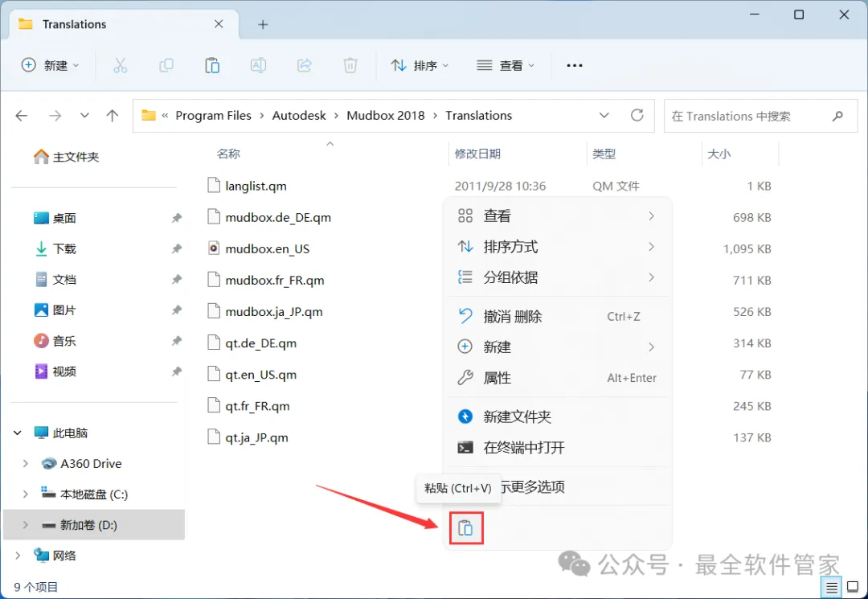This screenshot has height=599, width=868.
Task: Unpin Downloads (下载) pin icon
Action: 177,248
